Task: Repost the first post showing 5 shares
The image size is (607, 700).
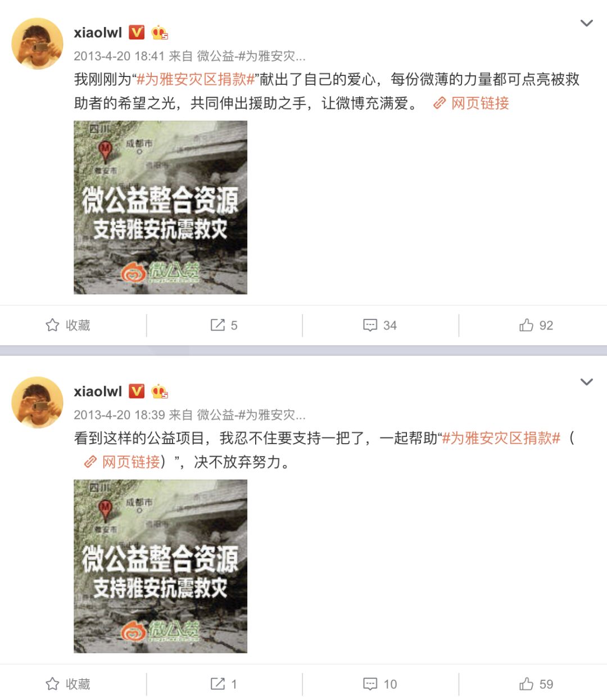Action: click(x=224, y=325)
